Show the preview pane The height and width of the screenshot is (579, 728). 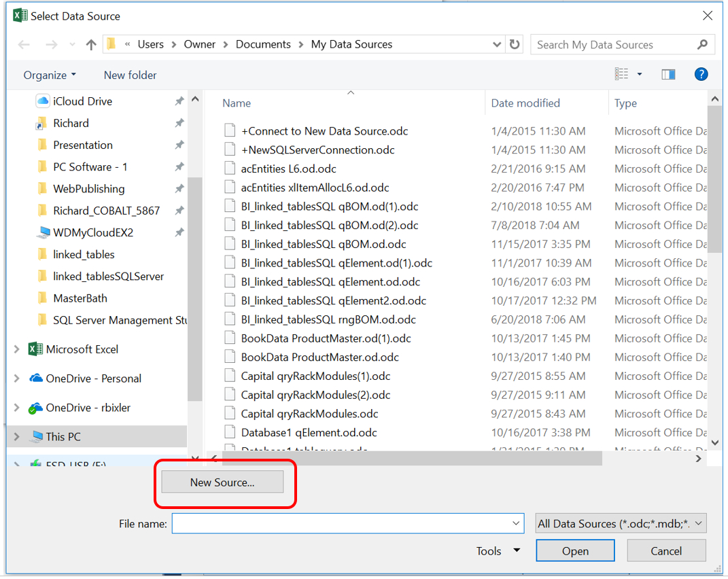click(x=668, y=74)
